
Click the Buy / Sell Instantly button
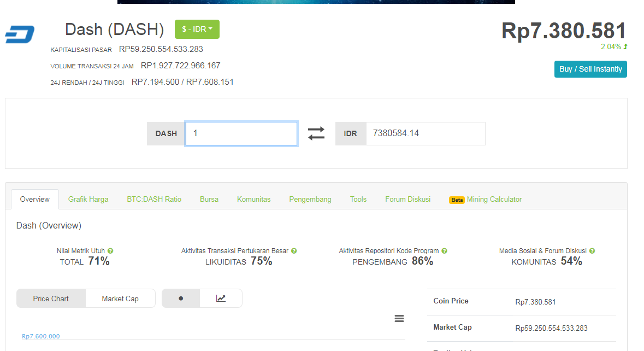coord(590,69)
